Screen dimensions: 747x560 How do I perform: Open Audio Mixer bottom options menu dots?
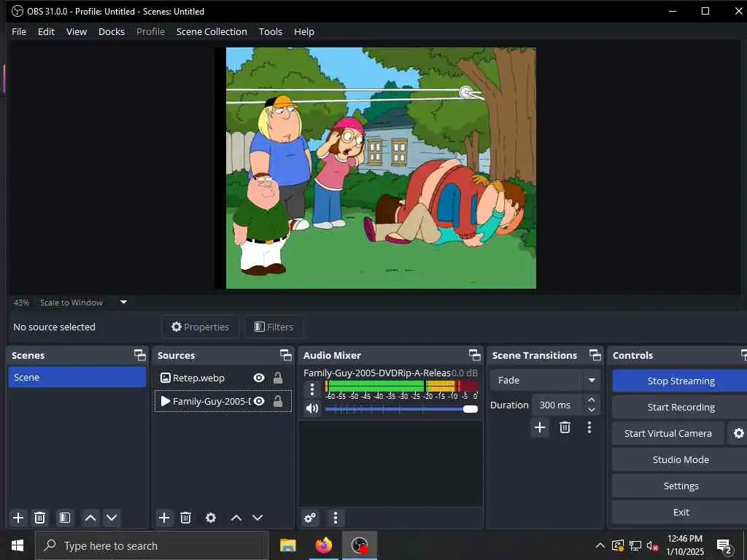point(336,518)
